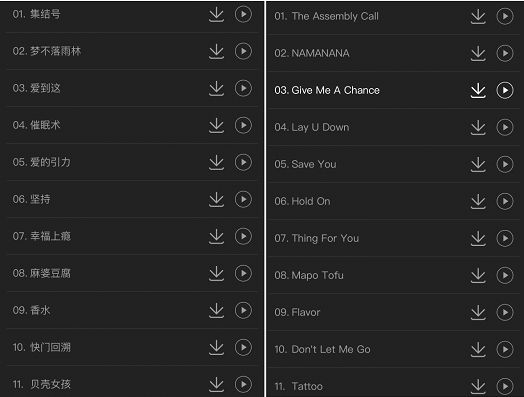Download the Hold On track
This screenshot has height=397, width=524.
[x=478, y=202]
